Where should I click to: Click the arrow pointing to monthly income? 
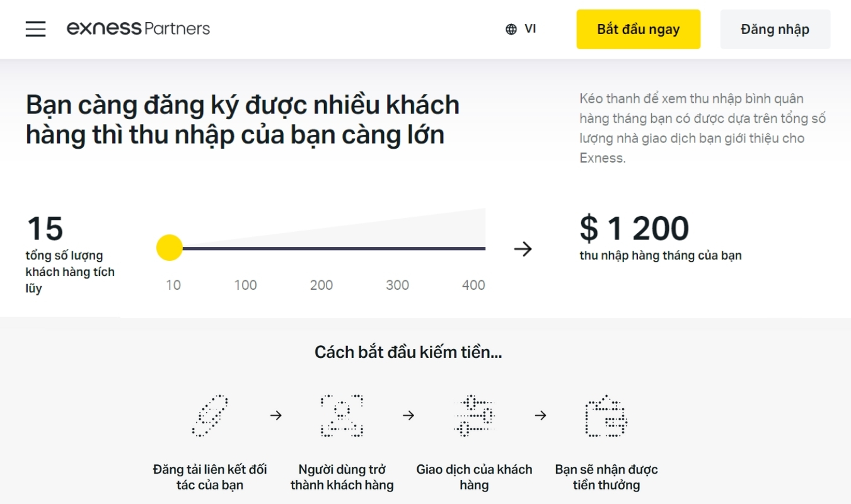(x=523, y=249)
